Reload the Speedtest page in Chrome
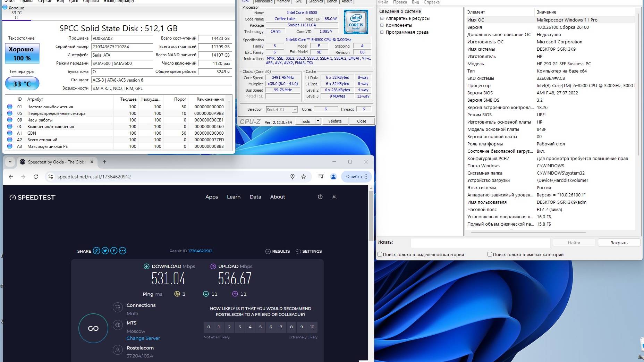Image resolution: width=644 pixels, height=362 pixels. click(36, 177)
